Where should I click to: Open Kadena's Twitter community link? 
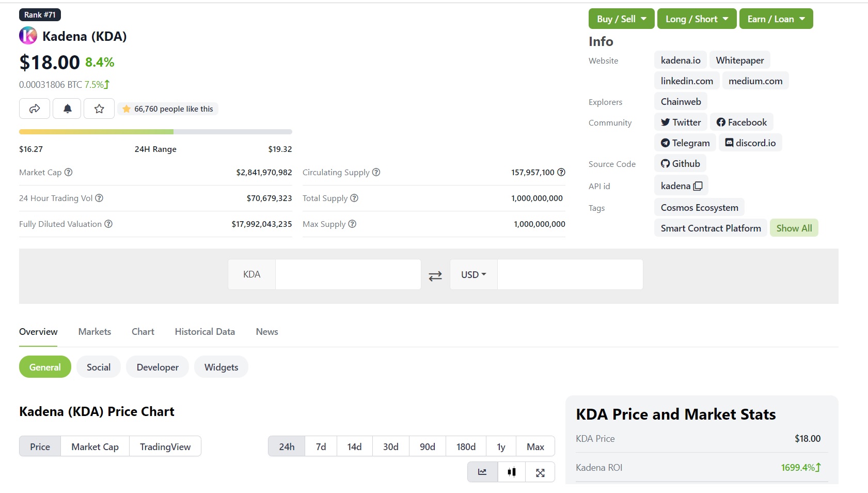tap(680, 122)
